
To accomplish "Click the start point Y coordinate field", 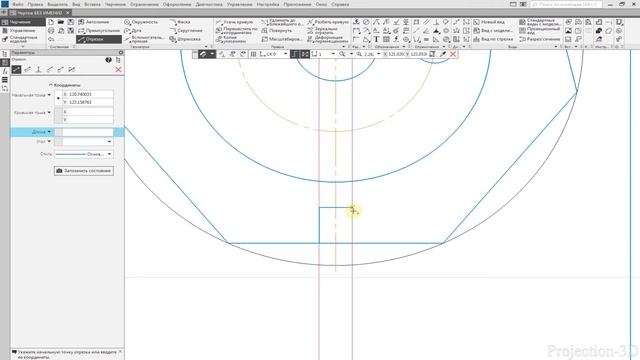I will tap(87, 102).
